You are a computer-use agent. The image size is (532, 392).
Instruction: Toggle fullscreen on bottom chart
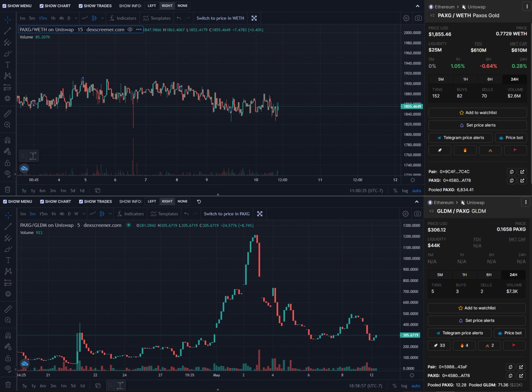tap(260, 214)
